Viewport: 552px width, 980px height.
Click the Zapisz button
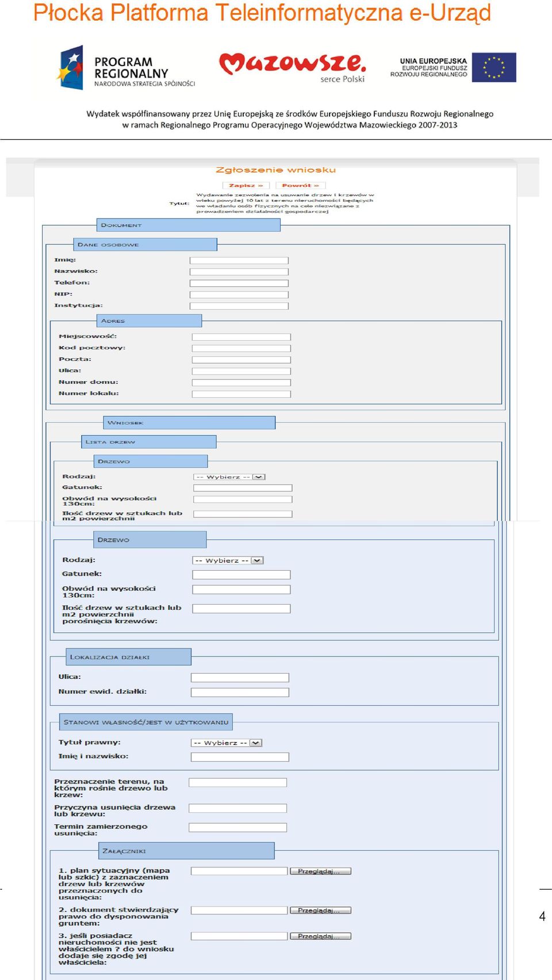(x=246, y=186)
